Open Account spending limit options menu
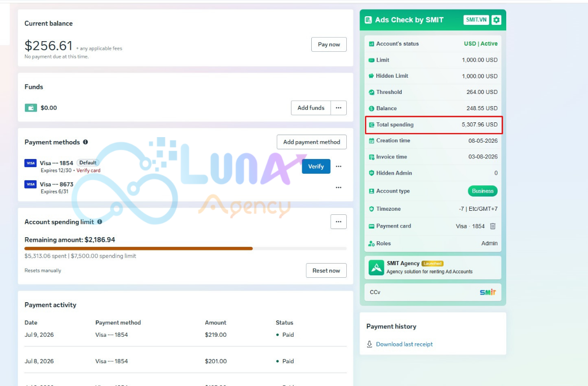588x386 pixels. point(339,222)
